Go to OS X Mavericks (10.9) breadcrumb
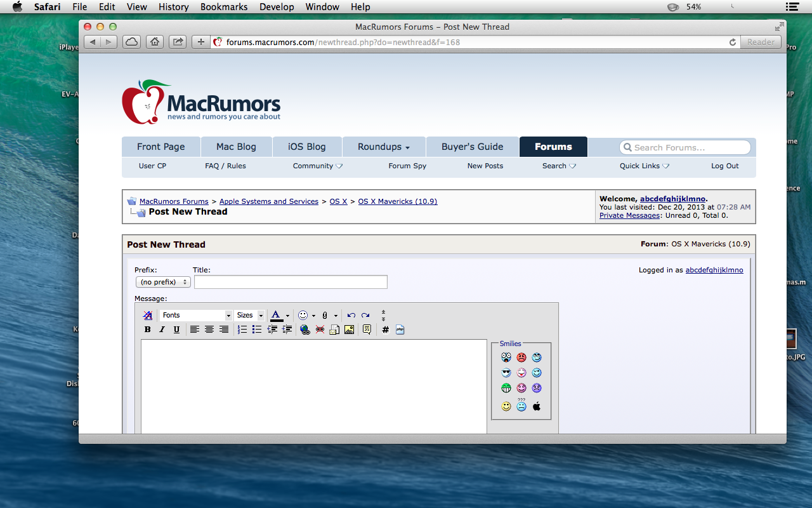The image size is (812, 508). (x=398, y=201)
